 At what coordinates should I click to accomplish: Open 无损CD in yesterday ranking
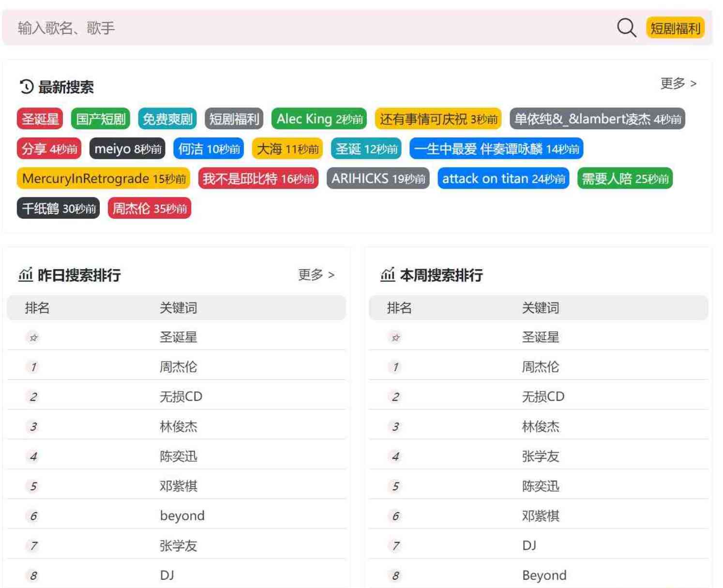pos(181,396)
